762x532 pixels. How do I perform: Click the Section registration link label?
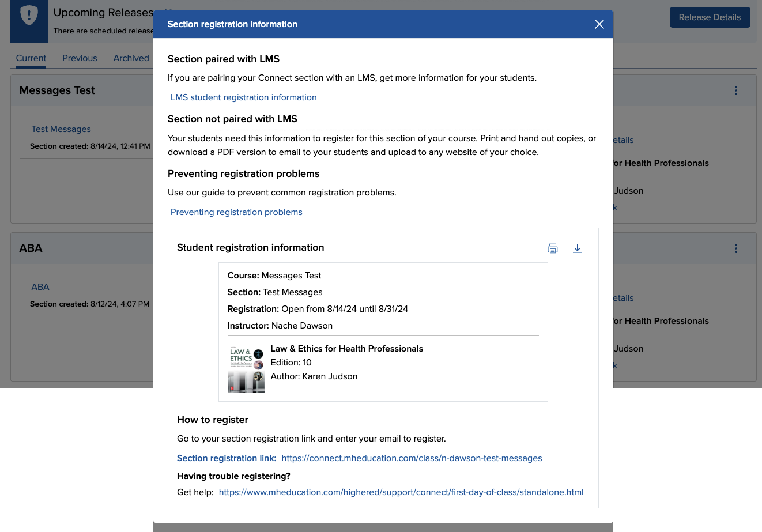pos(227,458)
